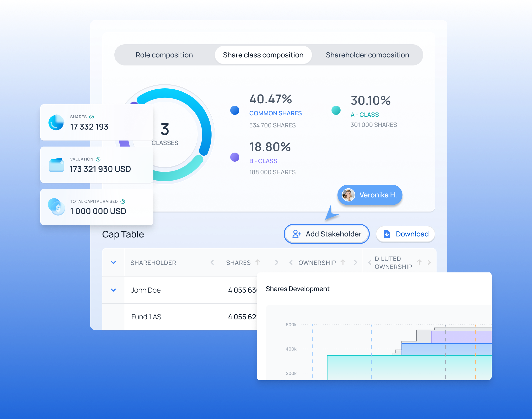Image resolution: width=532 pixels, height=419 pixels.
Task: Download the cap table
Action: click(406, 234)
